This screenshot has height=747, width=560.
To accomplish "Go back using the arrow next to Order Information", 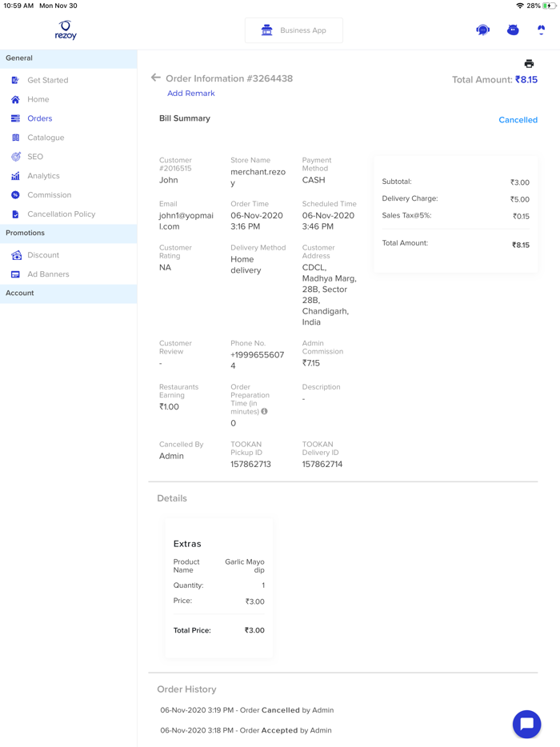I will click(x=155, y=78).
